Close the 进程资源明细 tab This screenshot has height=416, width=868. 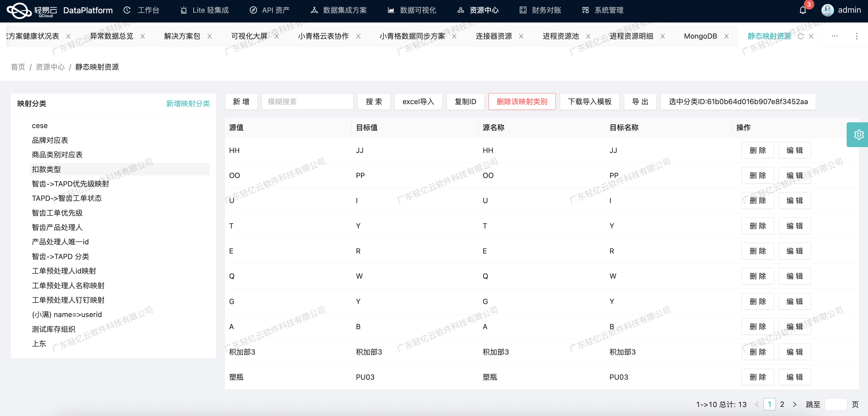662,36
